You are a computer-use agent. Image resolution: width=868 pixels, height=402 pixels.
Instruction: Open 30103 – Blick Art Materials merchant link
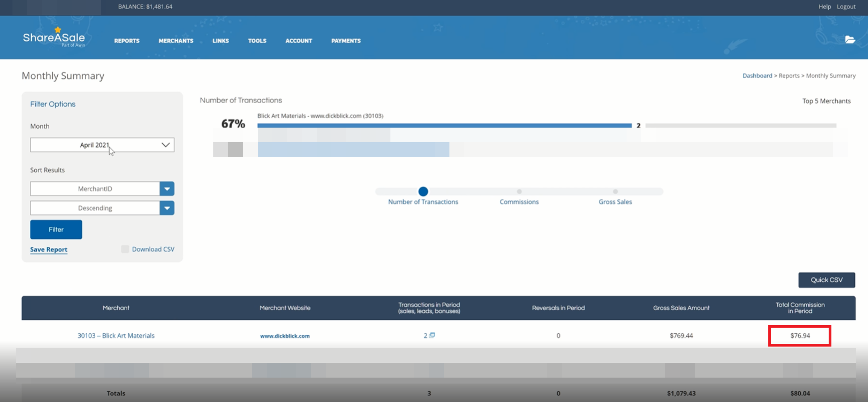click(x=116, y=336)
